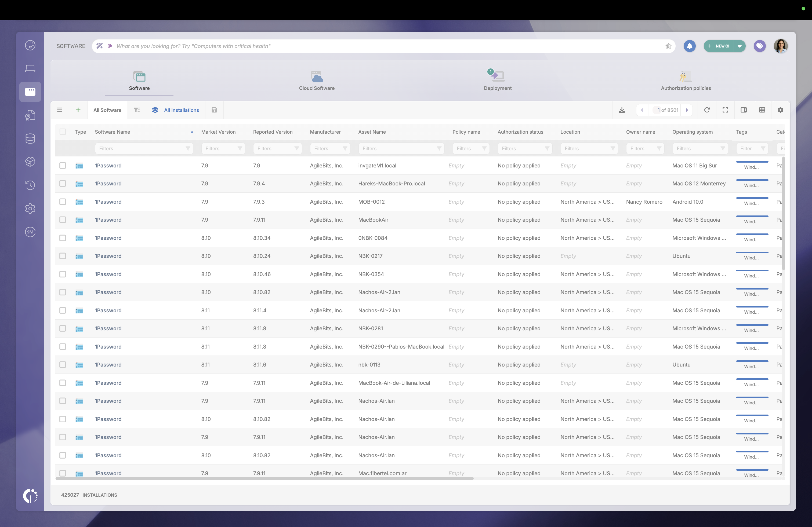
Task: Open the Deployment tab
Action: [497, 81]
